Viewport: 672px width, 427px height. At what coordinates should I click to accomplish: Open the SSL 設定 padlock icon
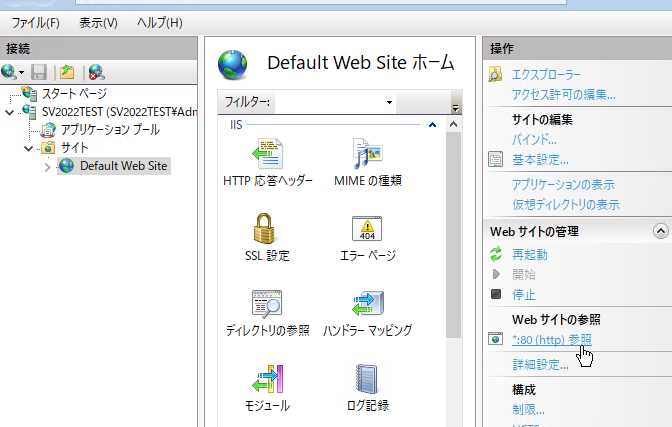(x=264, y=229)
